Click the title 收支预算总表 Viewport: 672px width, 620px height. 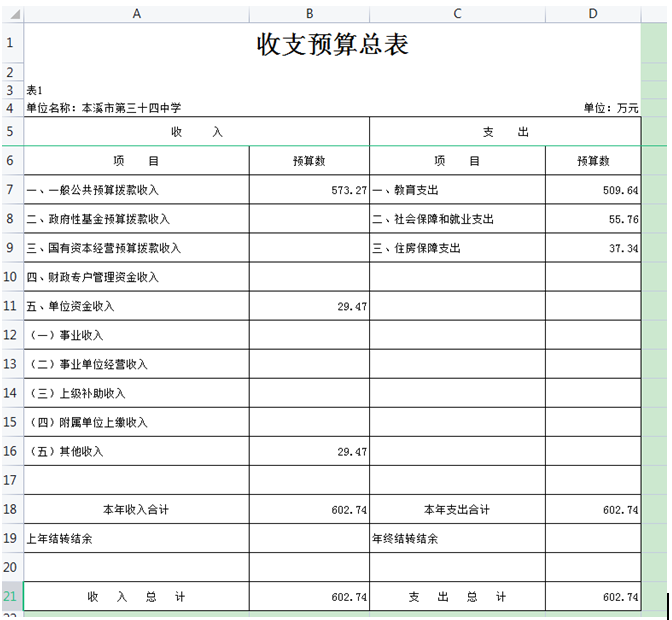333,44
